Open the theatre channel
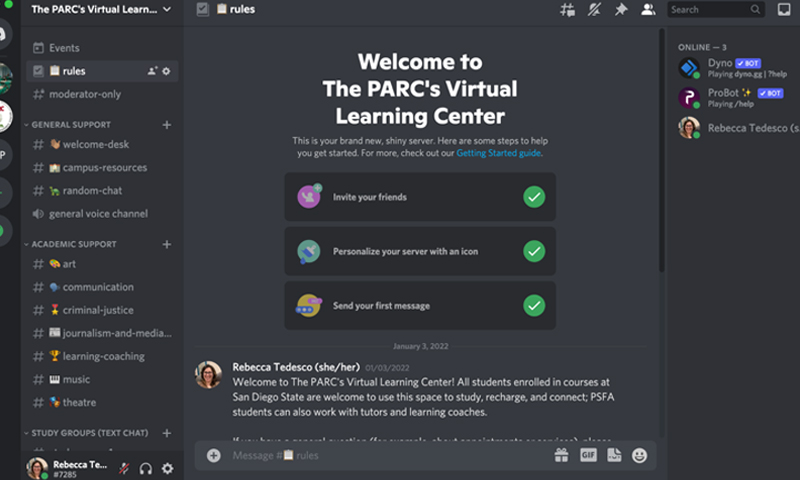The height and width of the screenshot is (480, 800). click(102, 402)
